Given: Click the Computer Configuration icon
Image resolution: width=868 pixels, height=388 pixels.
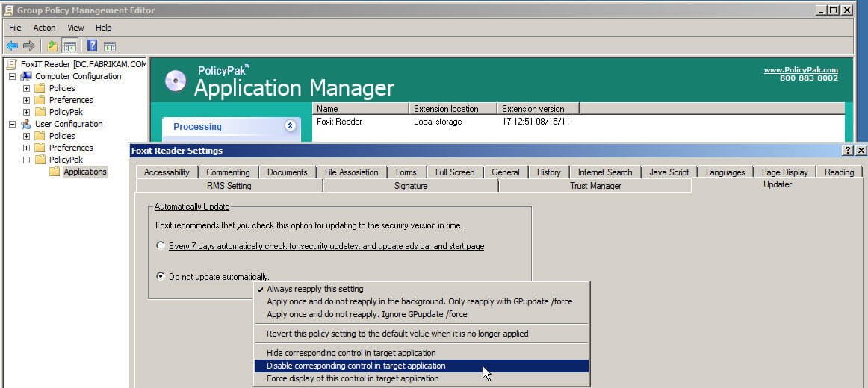Looking at the screenshot, I should [26, 76].
